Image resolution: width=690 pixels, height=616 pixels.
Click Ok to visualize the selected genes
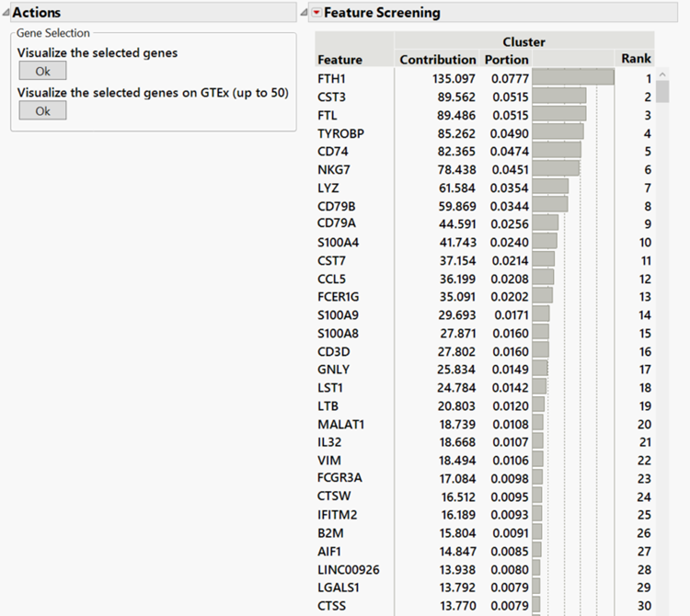pos(42,72)
